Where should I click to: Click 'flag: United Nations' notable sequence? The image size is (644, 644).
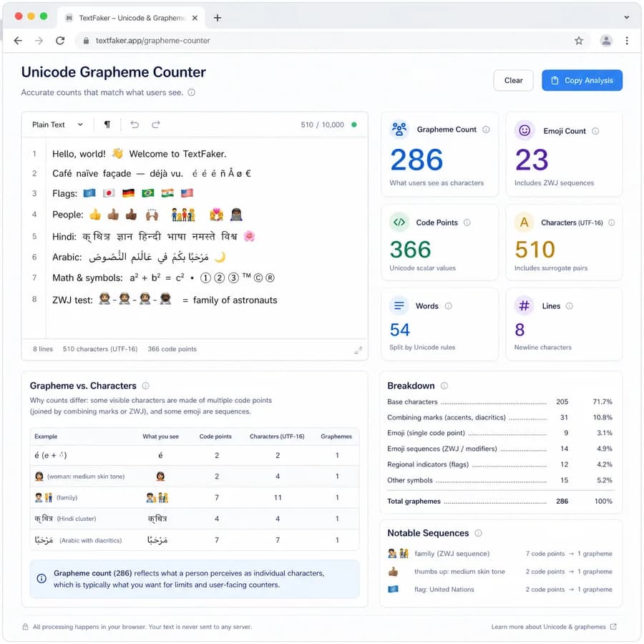(500, 590)
